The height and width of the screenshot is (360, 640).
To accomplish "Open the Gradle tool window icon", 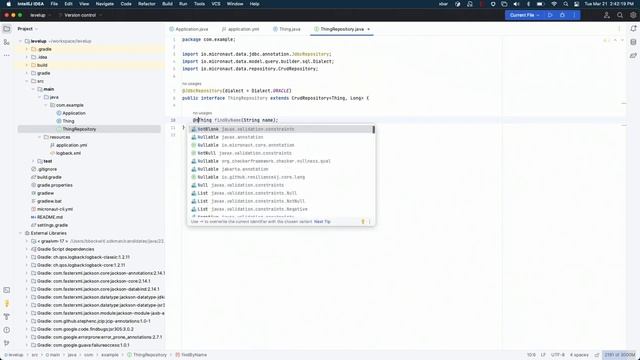I will tap(633, 55).
